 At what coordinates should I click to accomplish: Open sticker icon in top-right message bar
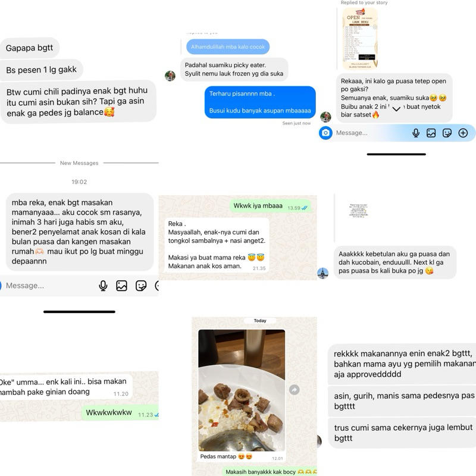click(447, 133)
